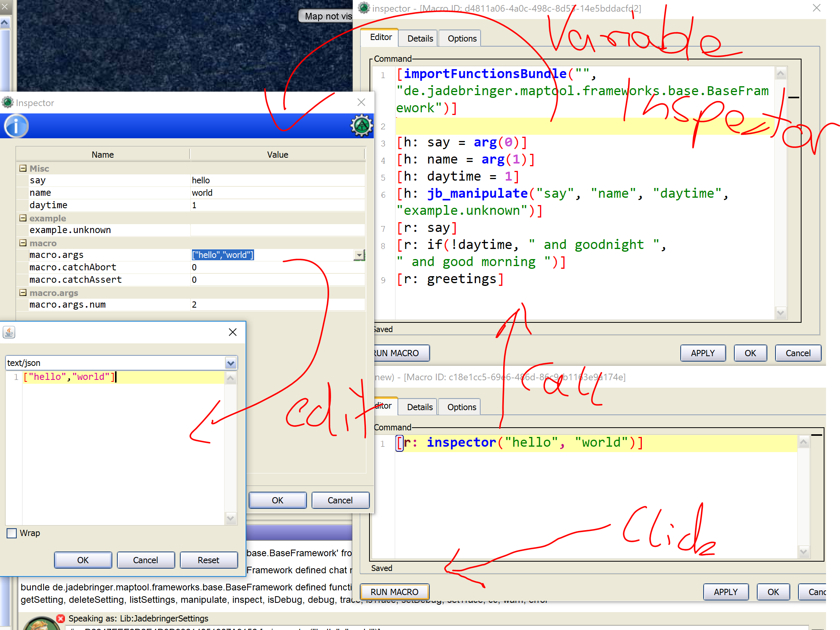Click Reset in the JSON editor dialog

(208, 560)
